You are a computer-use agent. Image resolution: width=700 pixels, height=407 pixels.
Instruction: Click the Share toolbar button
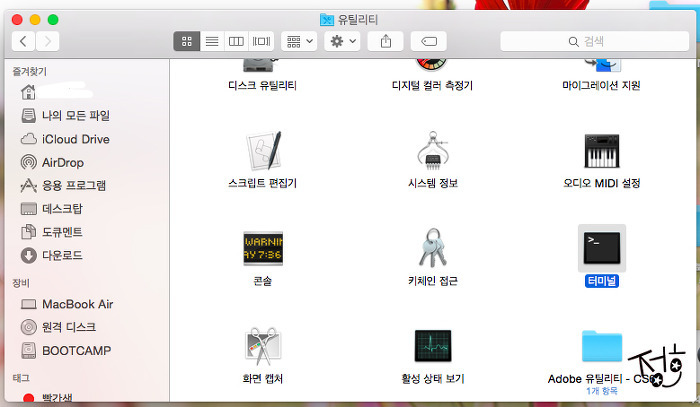click(386, 42)
